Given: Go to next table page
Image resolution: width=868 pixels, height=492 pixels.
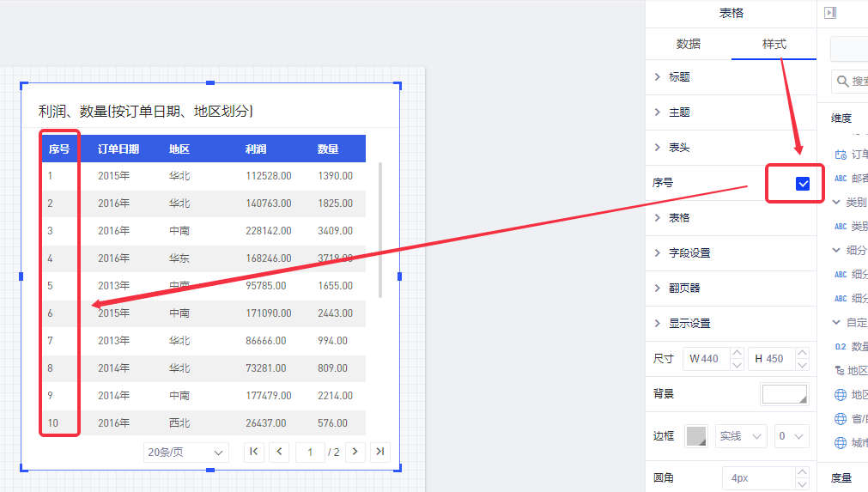Looking at the screenshot, I should (355, 452).
